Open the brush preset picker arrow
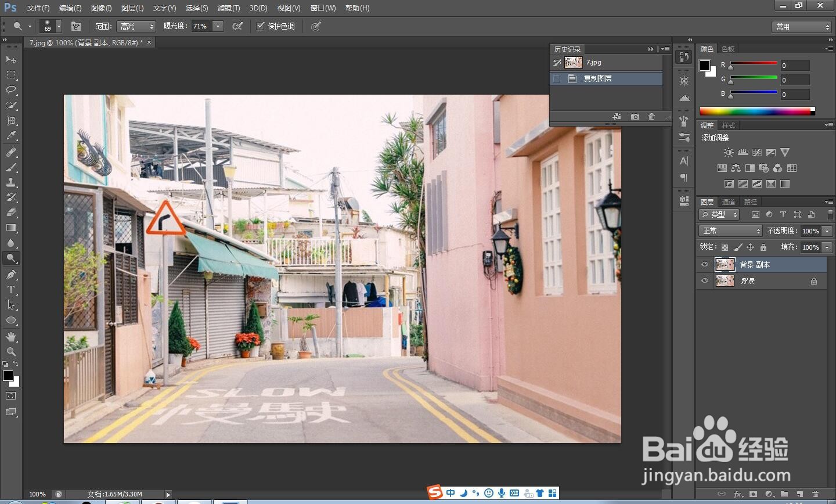Viewport: 836px width, 504px height. pos(59,26)
